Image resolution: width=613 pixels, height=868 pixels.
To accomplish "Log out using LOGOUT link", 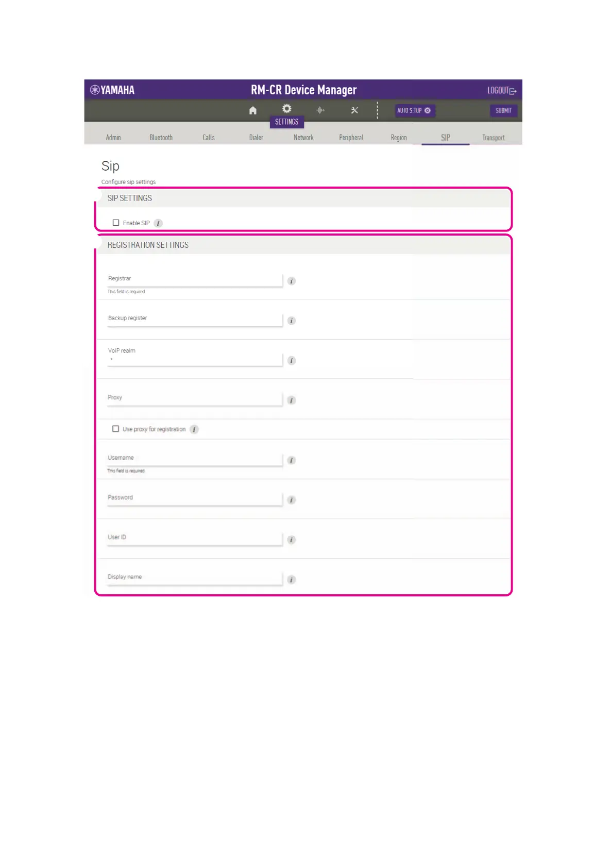I will tap(502, 90).
